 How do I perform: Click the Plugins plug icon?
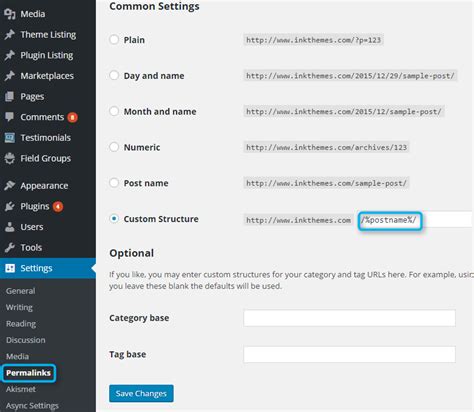(x=10, y=206)
